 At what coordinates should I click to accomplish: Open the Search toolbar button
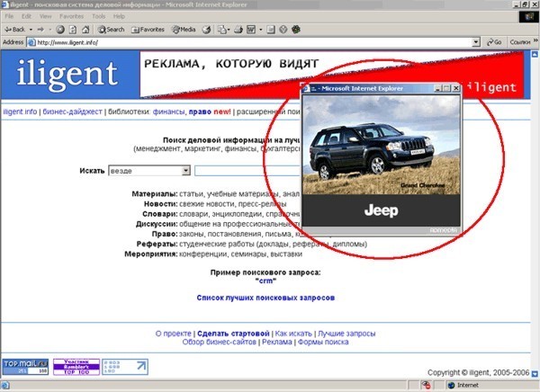111,30
